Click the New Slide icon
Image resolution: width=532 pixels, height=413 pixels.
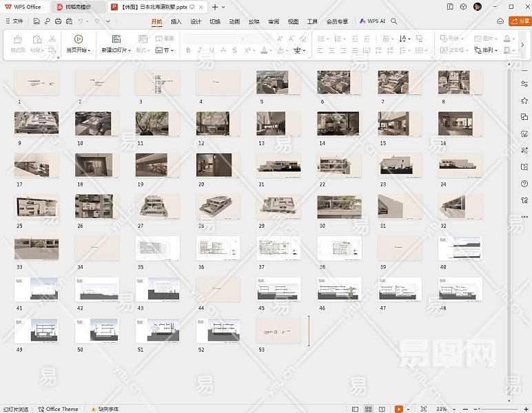pyautogui.click(x=116, y=39)
